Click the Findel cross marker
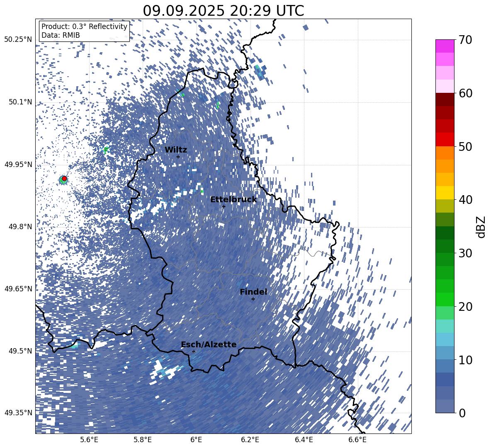This screenshot has width=491, height=448. tap(253, 299)
